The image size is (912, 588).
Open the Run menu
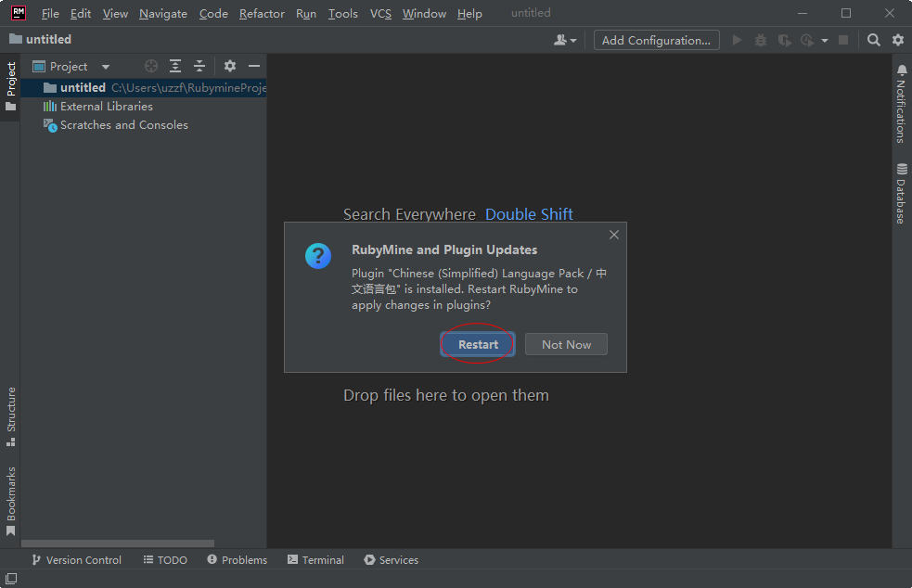(306, 13)
